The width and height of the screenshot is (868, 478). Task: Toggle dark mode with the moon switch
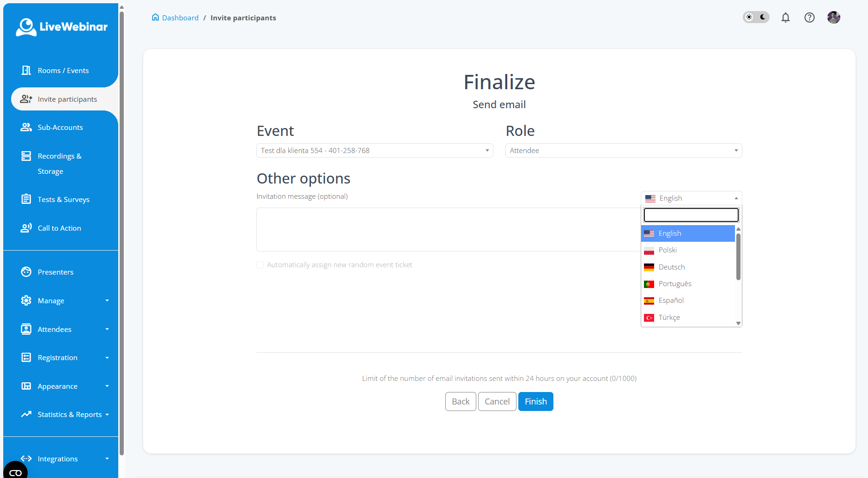pyautogui.click(x=761, y=17)
